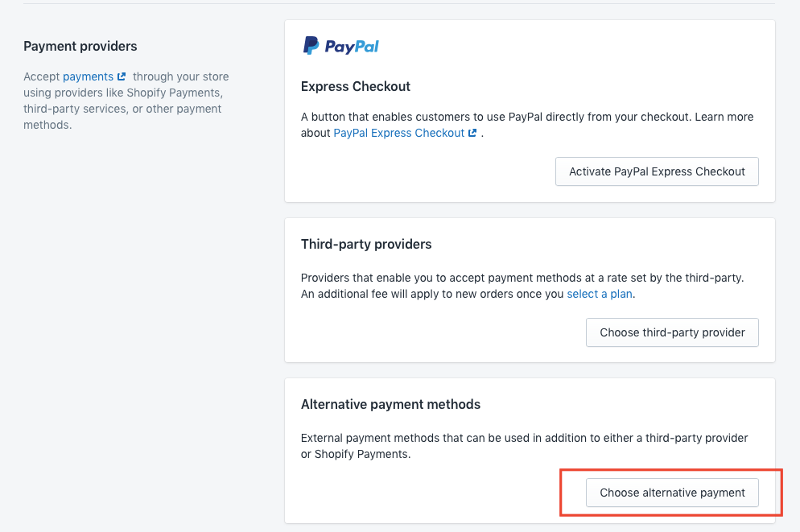Follow the "payments" link in the sidebar text
The height and width of the screenshot is (532, 800).
[88, 76]
